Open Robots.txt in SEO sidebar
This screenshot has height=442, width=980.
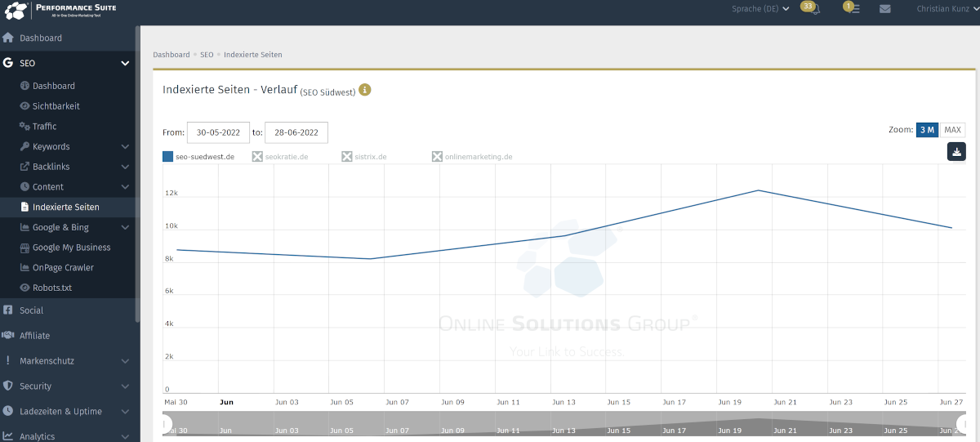coord(54,288)
